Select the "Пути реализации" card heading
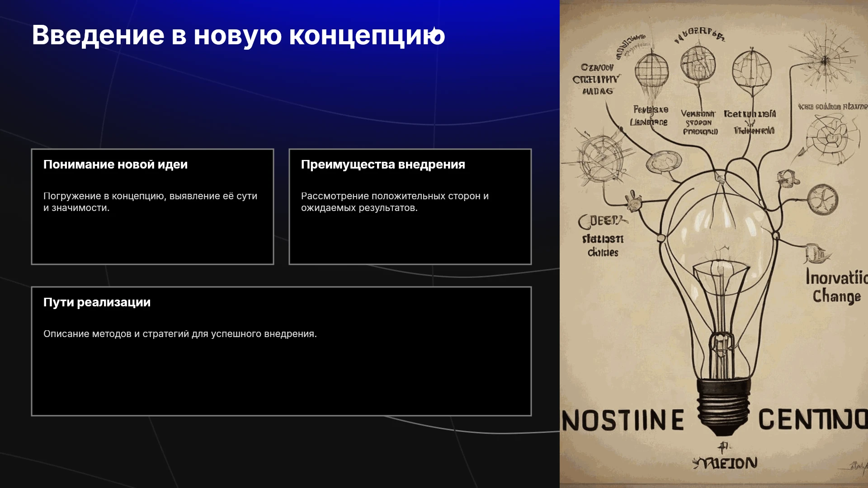The width and height of the screenshot is (868, 488). [97, 302]
